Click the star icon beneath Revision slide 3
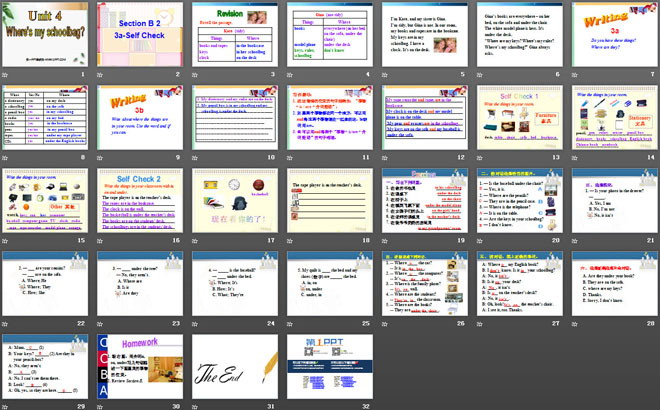 [195, 74]
